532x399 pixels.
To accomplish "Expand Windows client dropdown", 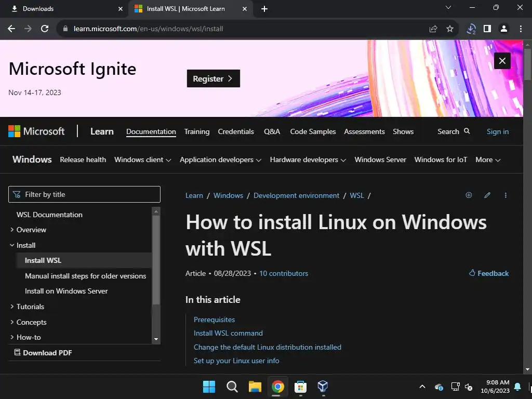I will pos(142,159).
